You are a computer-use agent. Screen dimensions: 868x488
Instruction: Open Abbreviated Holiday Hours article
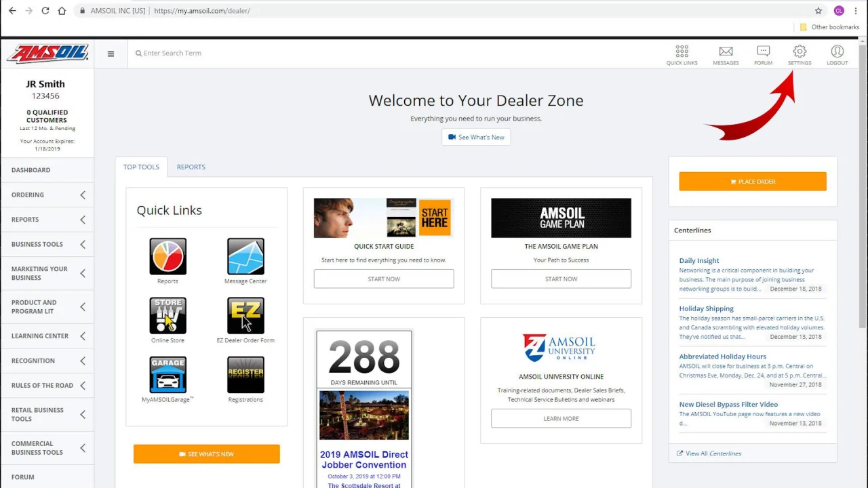[x=723, y=357]
